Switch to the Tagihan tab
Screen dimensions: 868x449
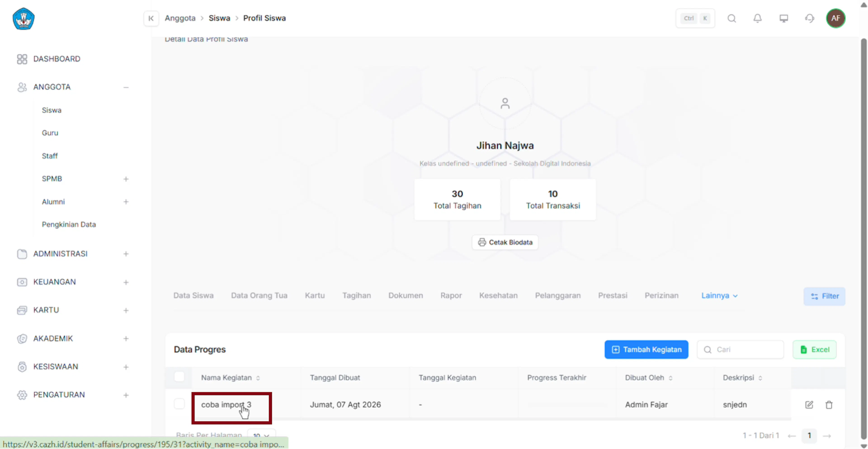pos(356,296)
